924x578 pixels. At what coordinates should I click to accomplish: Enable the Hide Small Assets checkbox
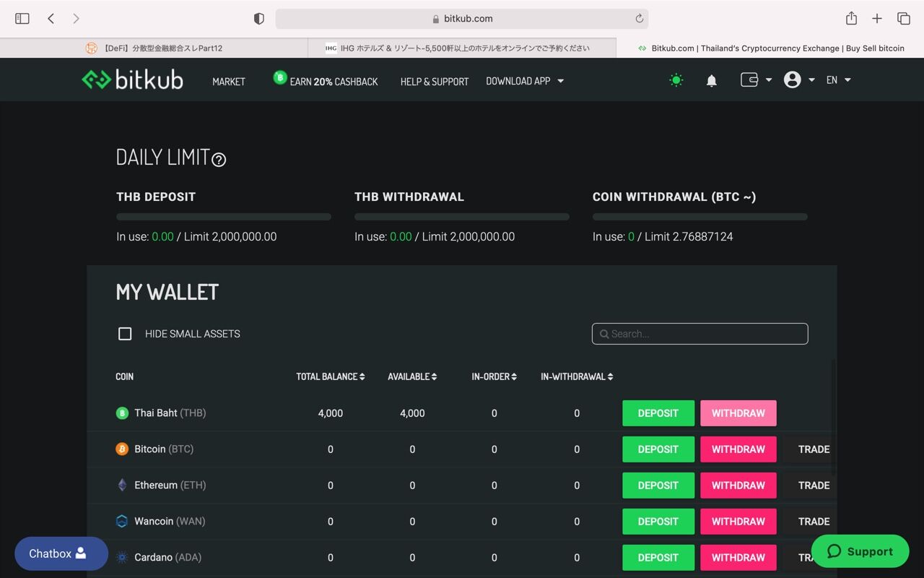(125, 333)
